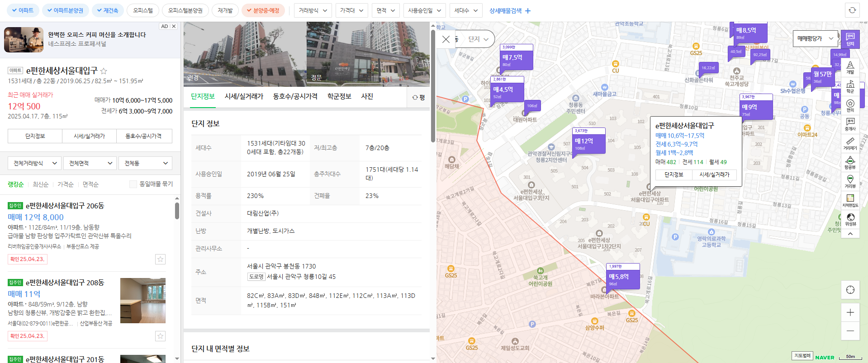Image resolution: width=868 pixels, height=363 pixels.
Task: Uncheck the 분양중·예정 filter
Action: click(263, 10)
